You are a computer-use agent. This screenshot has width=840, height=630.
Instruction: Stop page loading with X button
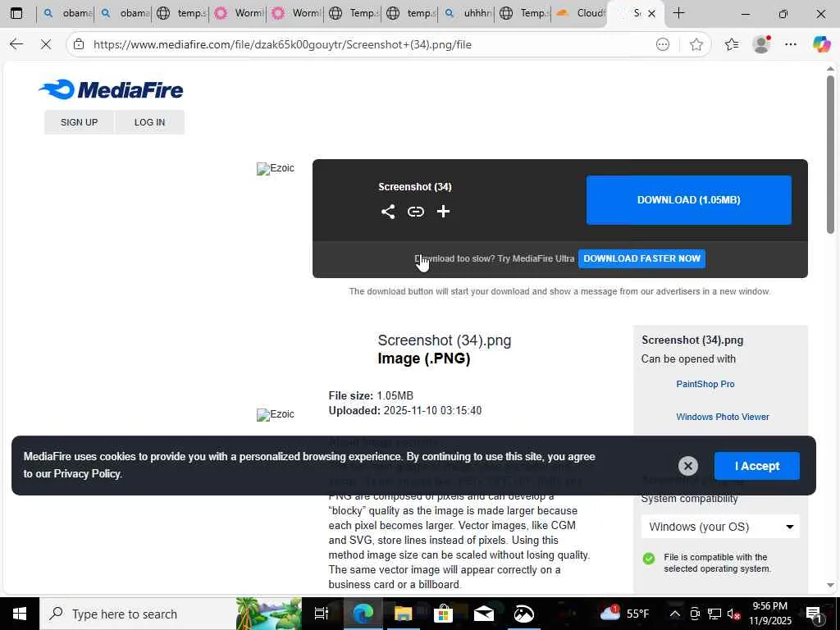(46, 44)
